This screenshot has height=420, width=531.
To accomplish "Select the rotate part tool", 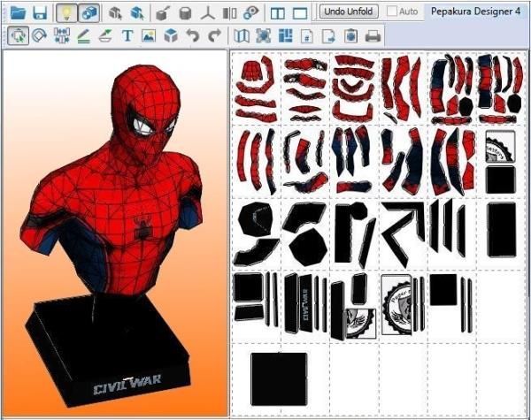I will click(39, 35).
